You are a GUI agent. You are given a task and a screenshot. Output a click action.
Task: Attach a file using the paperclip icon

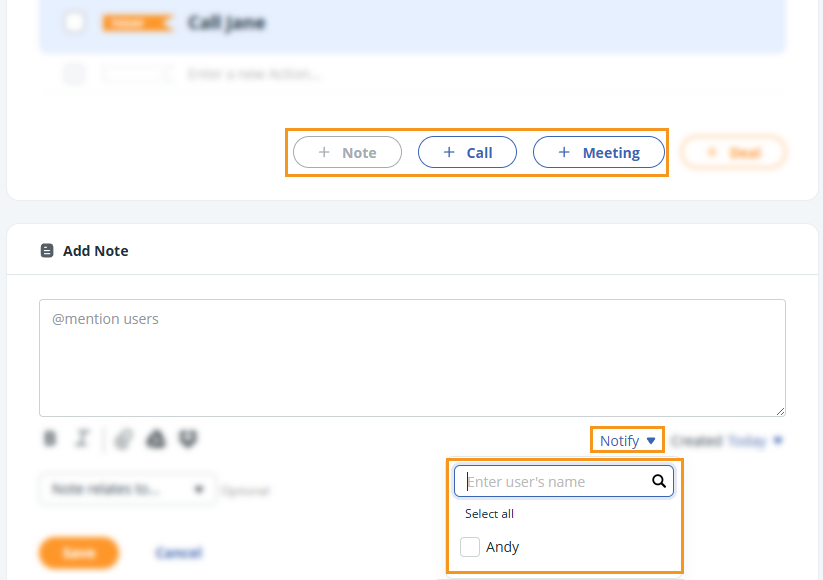tap(122, 439)
